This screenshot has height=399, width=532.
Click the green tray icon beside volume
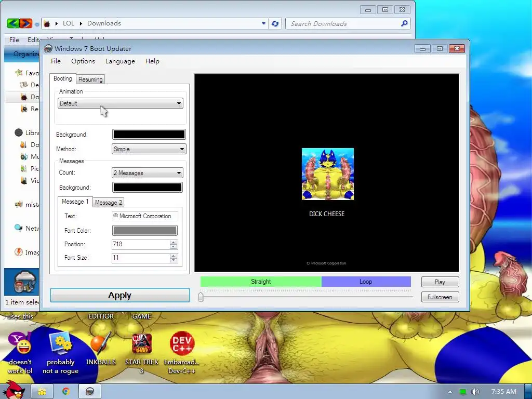pyautogui.click(x=463, y=392)
